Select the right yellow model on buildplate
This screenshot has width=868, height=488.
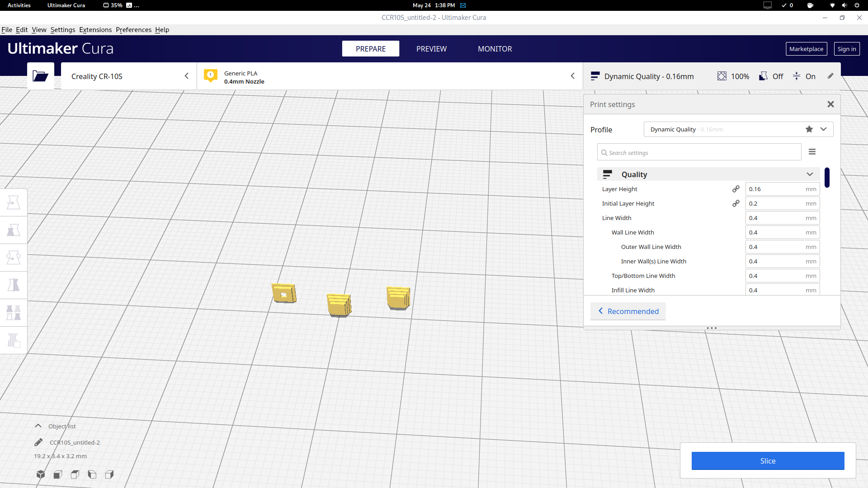398,298
